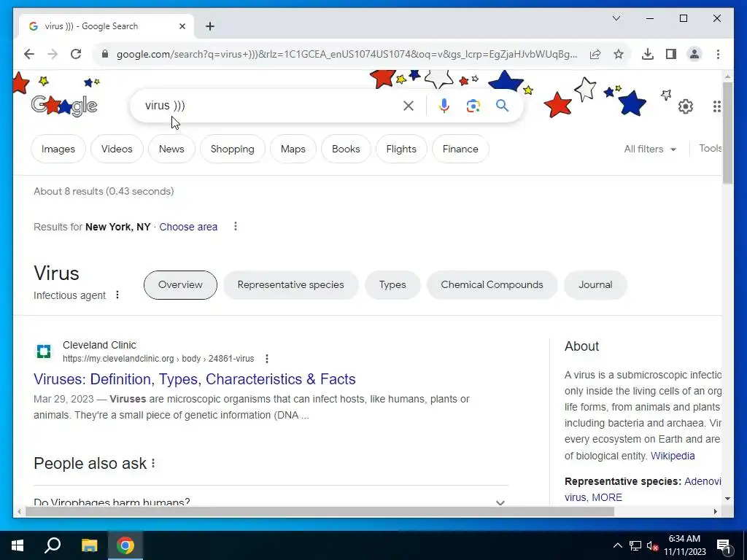The width and height of the screenshot is (747, 560).
Task: Click the Google logo with stars
Action: coord(64,105)
